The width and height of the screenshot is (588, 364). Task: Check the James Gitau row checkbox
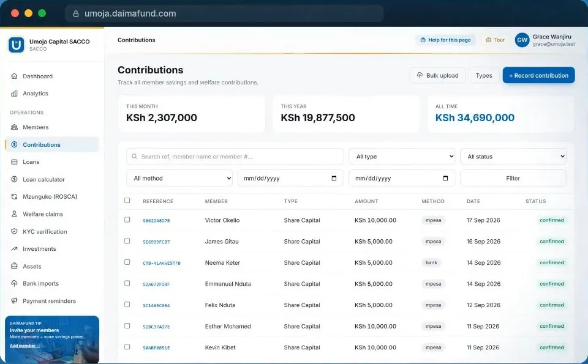pyautogui.click(x=127, y=241)
